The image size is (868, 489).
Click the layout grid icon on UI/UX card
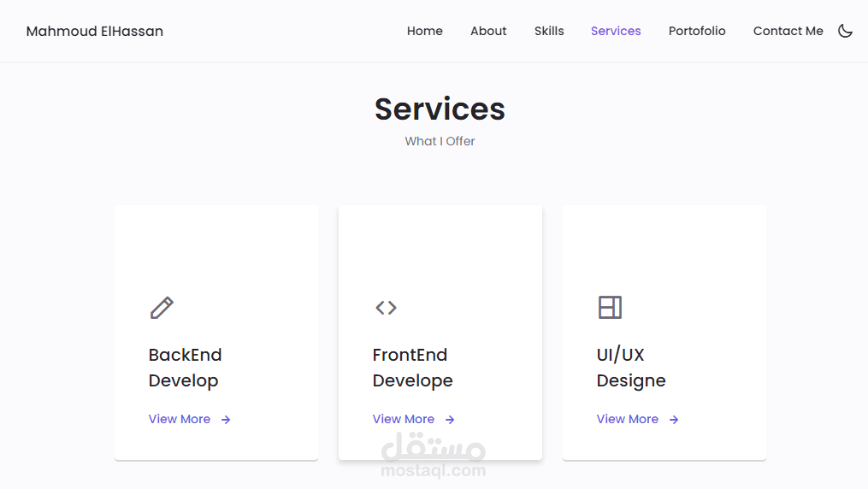(610, 308)
